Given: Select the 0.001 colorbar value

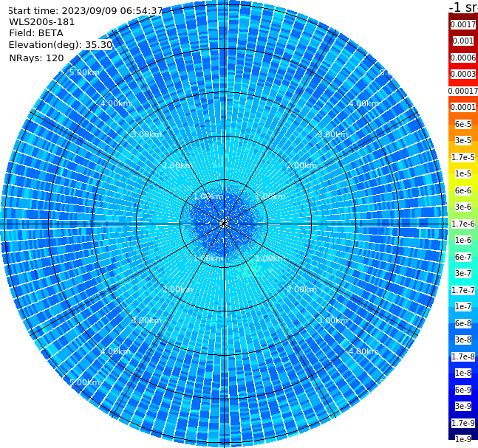Looking at the screenshot, I should (x=463, y=41).
